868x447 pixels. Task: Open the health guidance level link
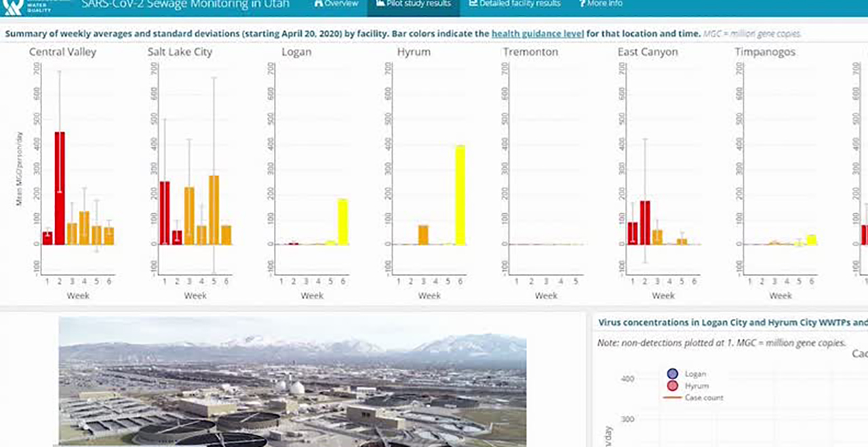click(x=537, y=33)
